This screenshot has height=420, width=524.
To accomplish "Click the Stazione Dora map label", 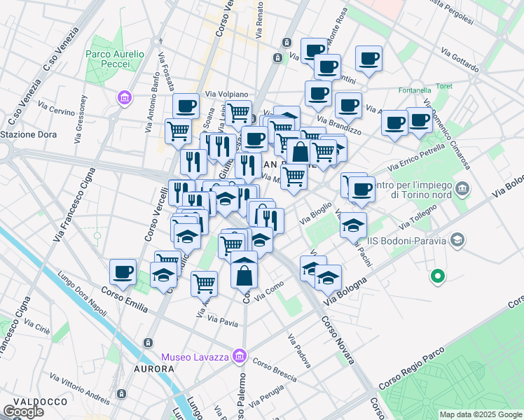I will coord(25,134).
